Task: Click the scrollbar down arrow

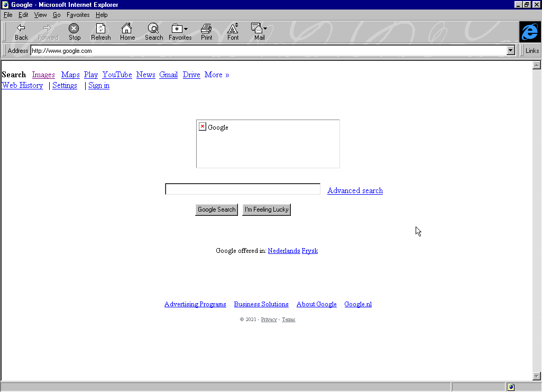Action: point(537,376)
